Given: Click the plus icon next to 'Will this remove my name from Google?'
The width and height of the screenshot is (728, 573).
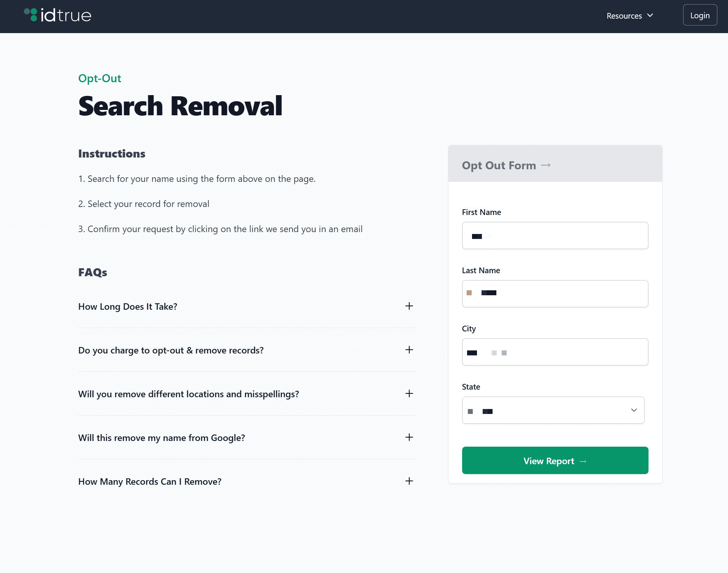Looking at the screenshot, I should 409,437.
